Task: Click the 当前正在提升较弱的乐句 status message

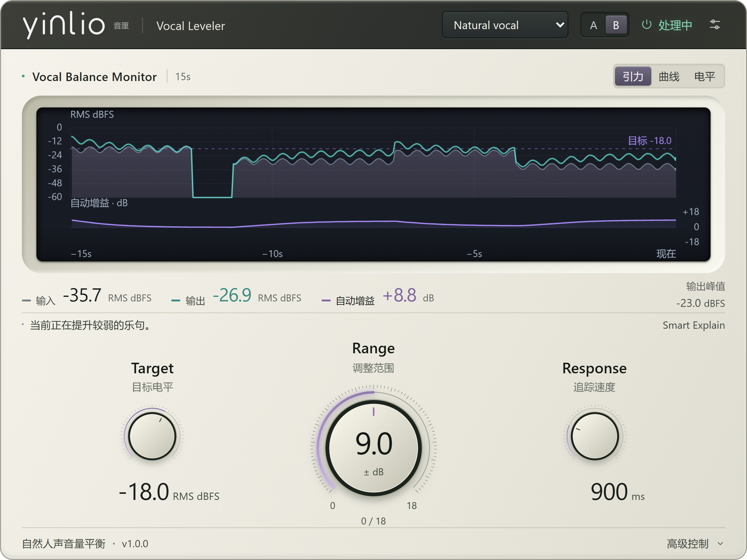Action: coord(90,325)
